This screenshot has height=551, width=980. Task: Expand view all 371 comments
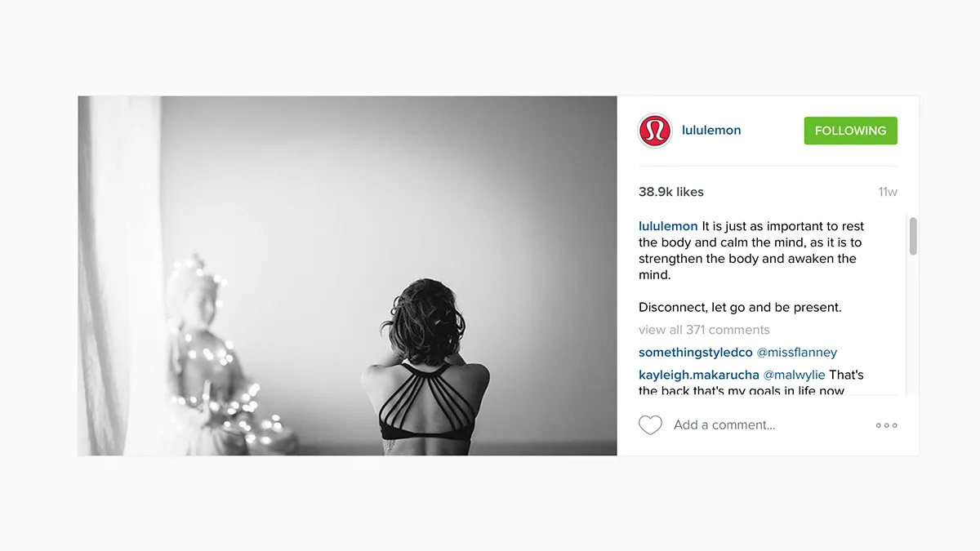pos(704,330)
